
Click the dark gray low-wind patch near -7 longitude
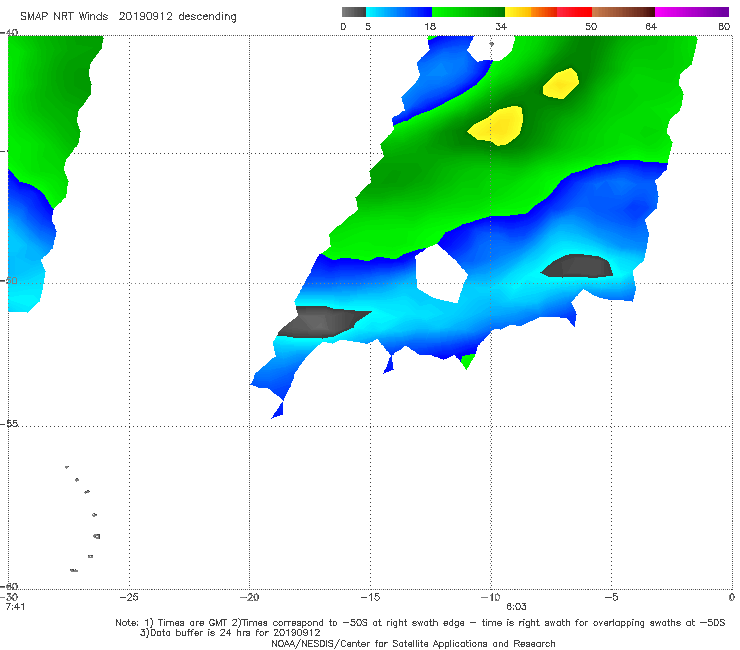pyautogui.click(x=577, y=266)
